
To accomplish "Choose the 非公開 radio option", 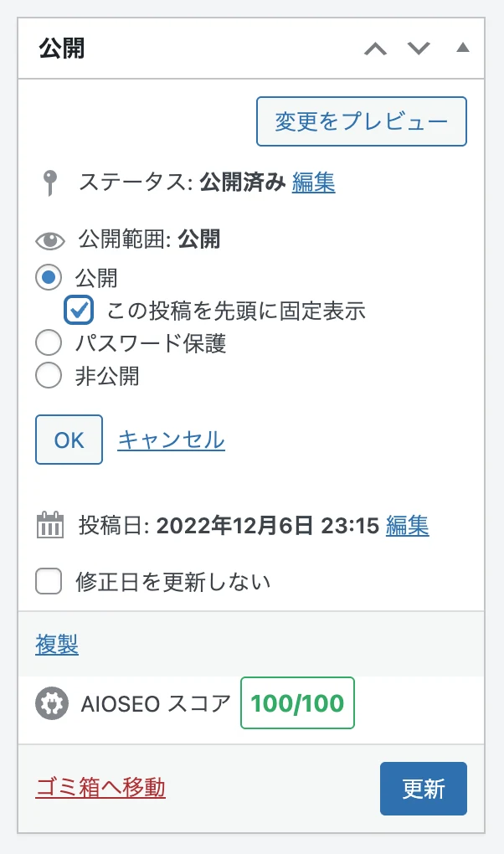I will coord(49,375).
